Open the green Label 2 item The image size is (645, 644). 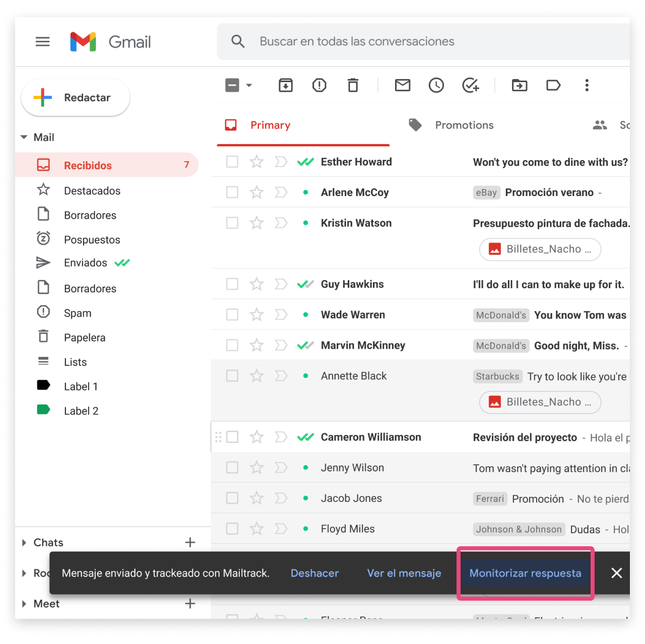pyautogui.click(x=81, y=411)
